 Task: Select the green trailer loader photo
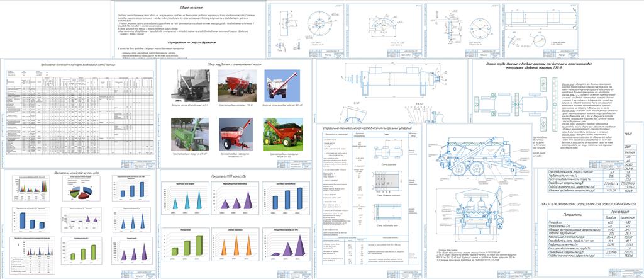[x=190, y=134]
